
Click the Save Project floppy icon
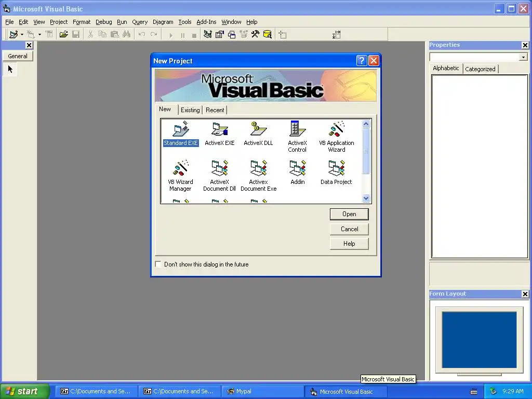pyautogui.click(x=76, y=34)
